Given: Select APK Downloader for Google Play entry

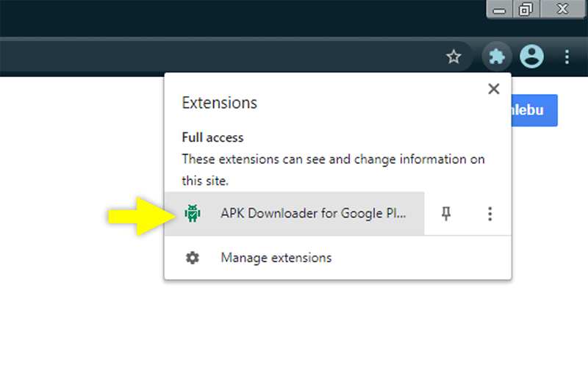Looking at the screenshot, I should (295, 214).
